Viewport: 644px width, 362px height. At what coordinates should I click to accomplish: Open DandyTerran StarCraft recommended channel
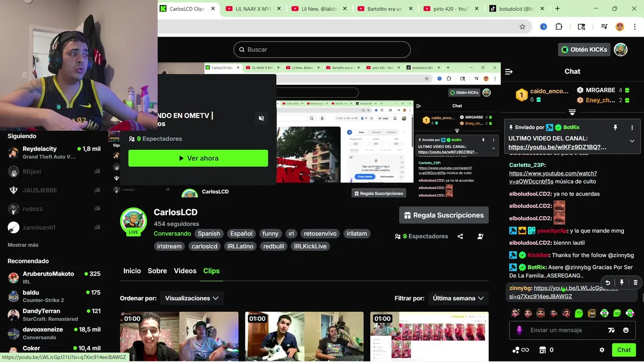54,315
